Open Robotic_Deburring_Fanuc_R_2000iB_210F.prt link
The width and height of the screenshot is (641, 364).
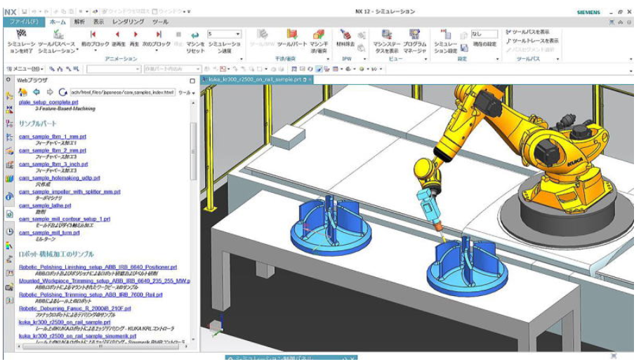point(75,309)
